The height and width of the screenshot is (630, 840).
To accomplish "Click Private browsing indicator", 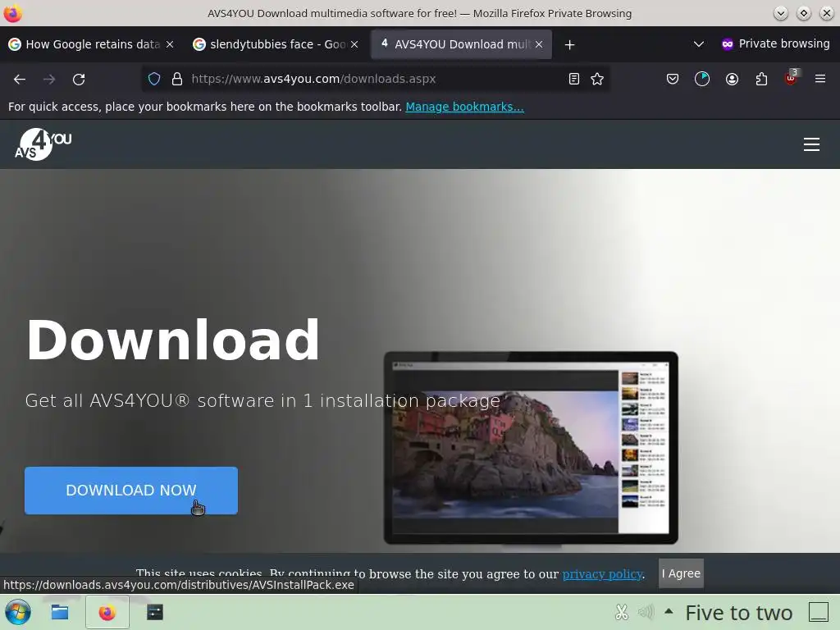I will [776, 44].
